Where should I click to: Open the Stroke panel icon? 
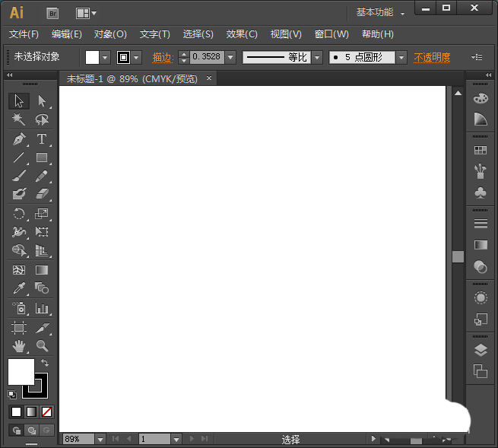pos(481,224)
